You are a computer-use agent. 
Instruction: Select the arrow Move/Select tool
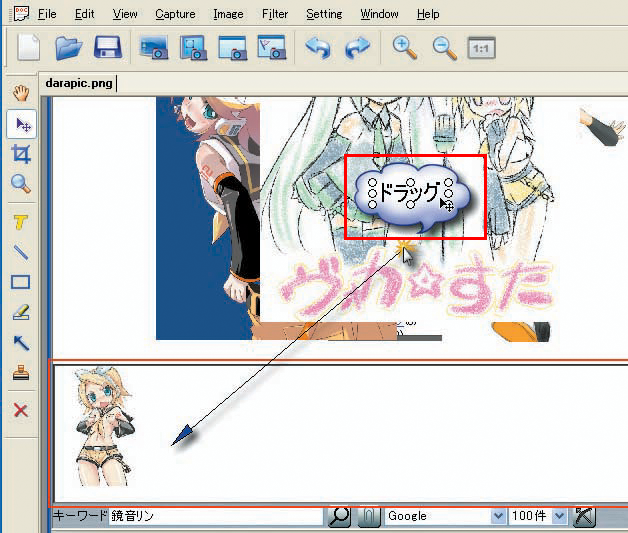point(22,124)
